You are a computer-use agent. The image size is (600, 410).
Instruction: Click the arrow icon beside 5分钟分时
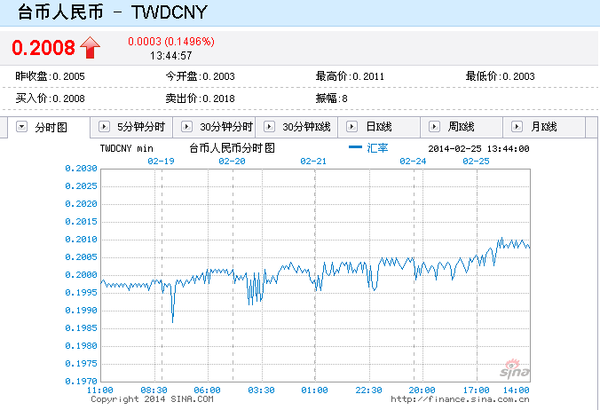tap(104, 127)
